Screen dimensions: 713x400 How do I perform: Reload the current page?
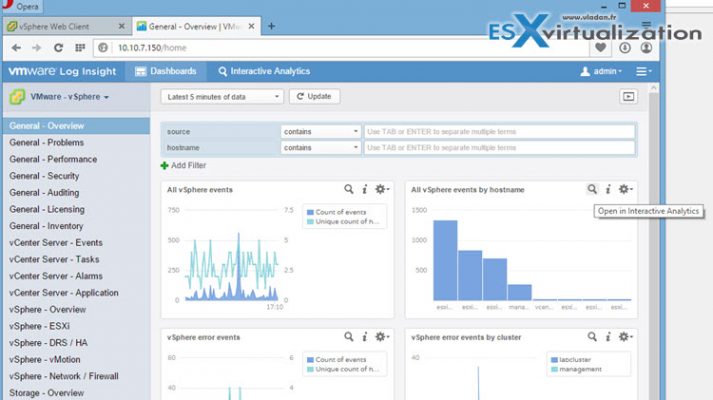58,48
